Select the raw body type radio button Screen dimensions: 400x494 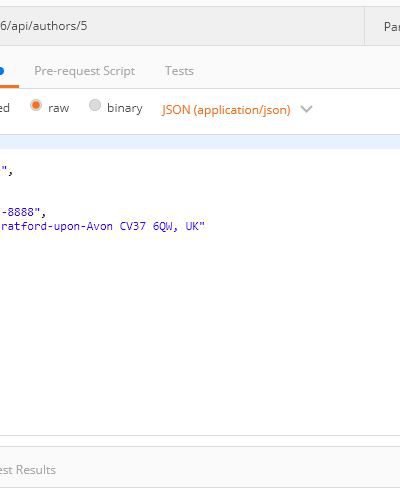click(x=36, y=105)
